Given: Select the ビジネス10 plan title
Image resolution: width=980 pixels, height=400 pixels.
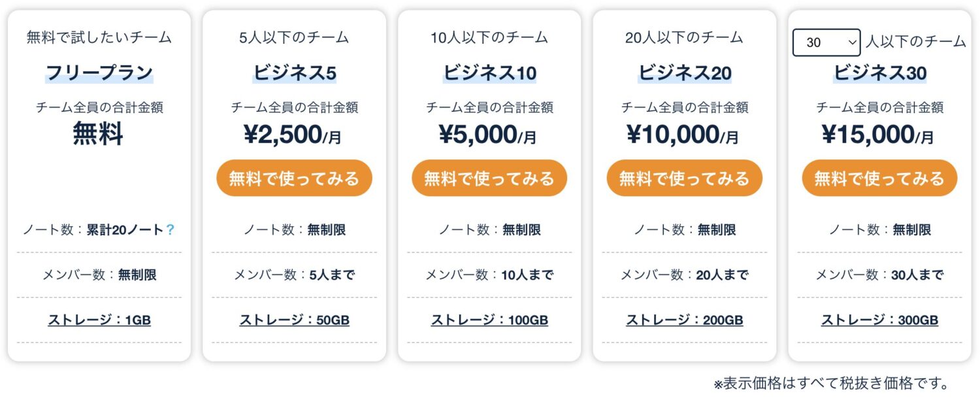Looking at the screenshot, I should tap(489, 74).
